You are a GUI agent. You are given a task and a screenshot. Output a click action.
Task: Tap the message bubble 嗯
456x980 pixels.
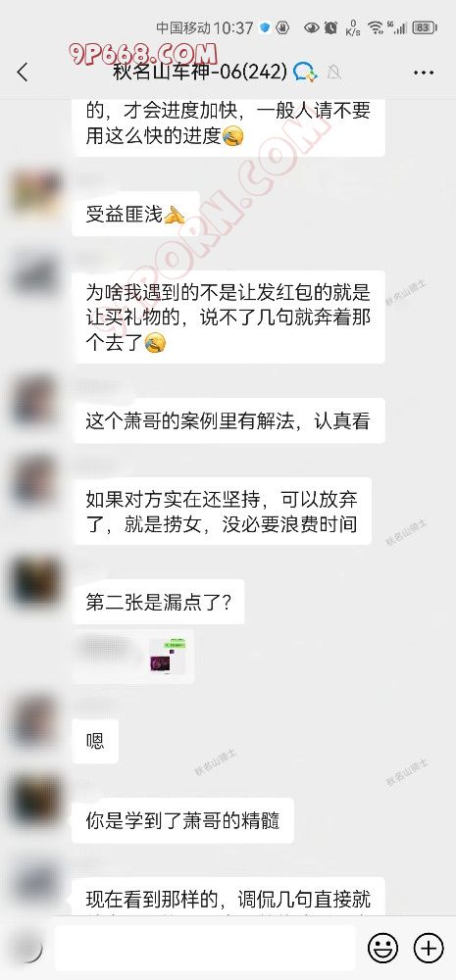pyautogui.click(x=95, y=741)
